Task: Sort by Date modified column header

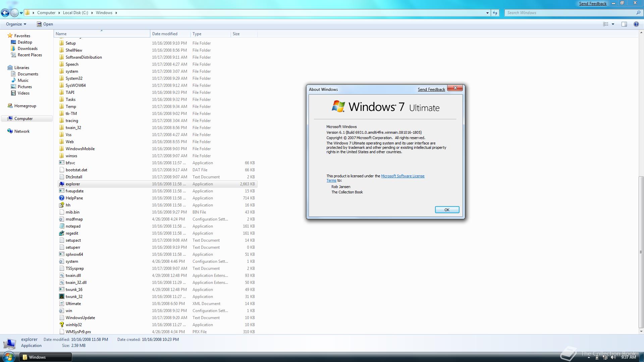Action: pos(170,34)
